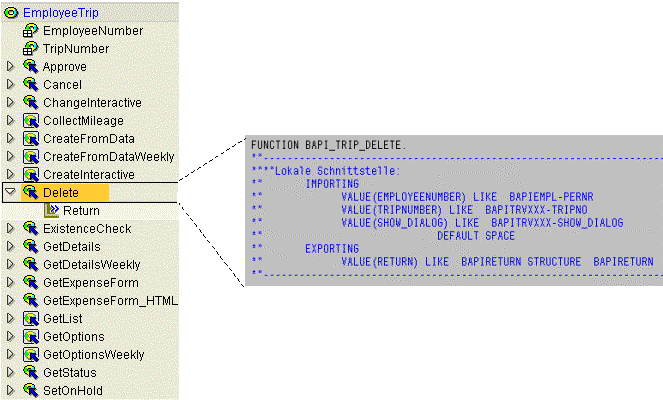Click the FUNCTION BAPI_TRIP_DELETE code line

click(328, 145)
